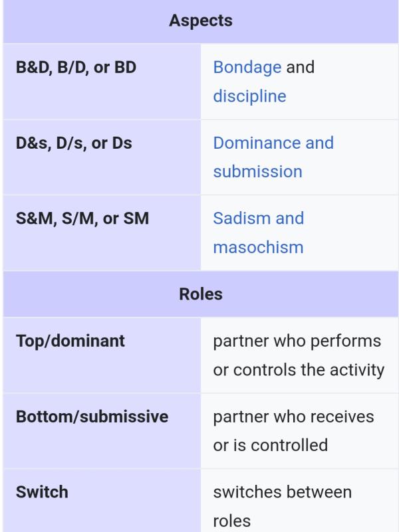Image resolution: width=399 pixels, height=532 pixels.
Task: Click lowercase 'roles' in the Switch description
Action: click(232, 521)
